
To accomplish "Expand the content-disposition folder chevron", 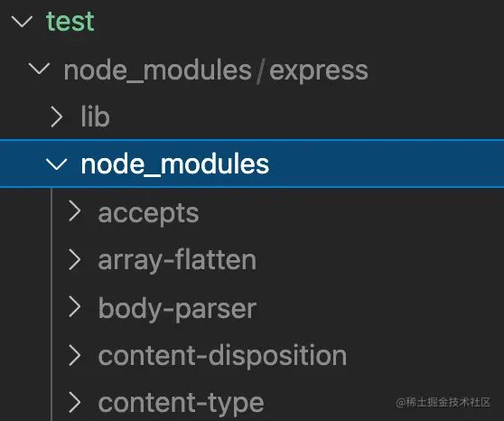I will pos(75,355).
